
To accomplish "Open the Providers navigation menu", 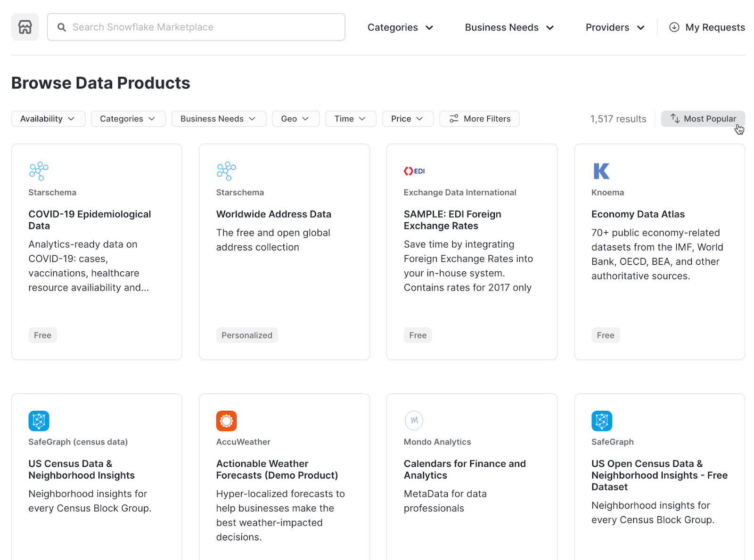I will point(614,27).
